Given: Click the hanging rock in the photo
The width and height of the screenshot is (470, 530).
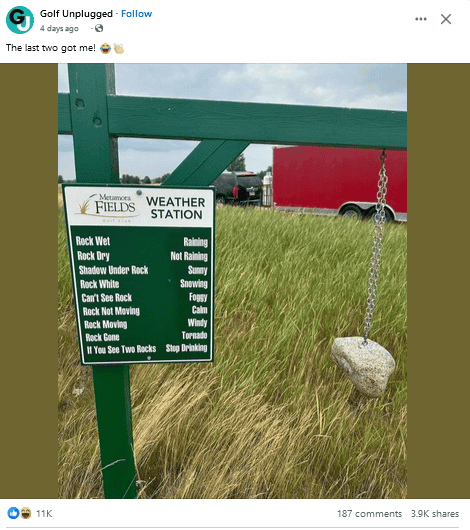Looking at the screenshot, I should point(363,366).
